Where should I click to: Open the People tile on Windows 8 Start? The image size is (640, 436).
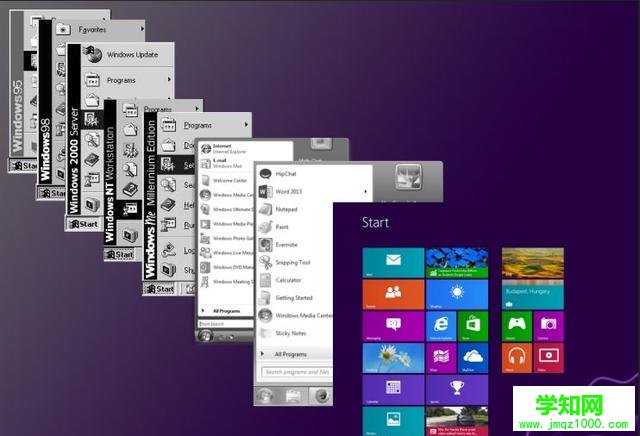(393, 294)
